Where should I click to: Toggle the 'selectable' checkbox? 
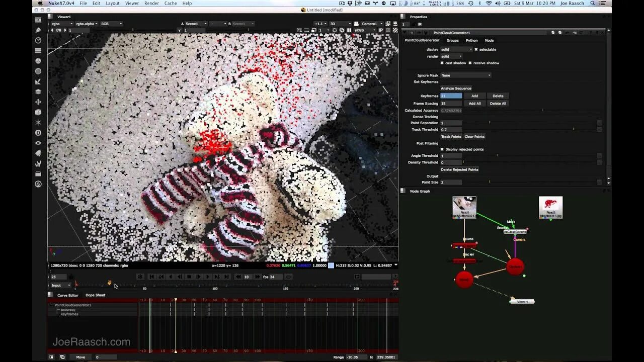pyautogui.click(x=476, y=49)
